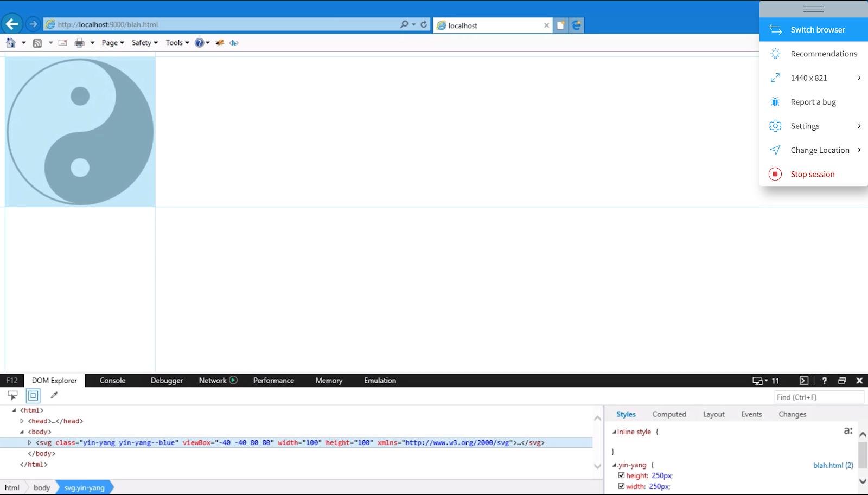Image resolution: width=868 pixels, height=495 pixels.
Task: Expand the svg element node in DOM tree
Action: tap(30, 443)
